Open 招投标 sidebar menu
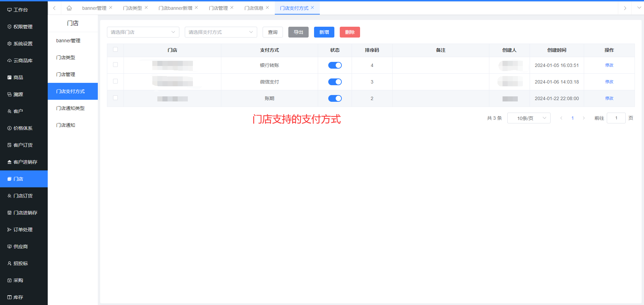 (x=24, y=263)
